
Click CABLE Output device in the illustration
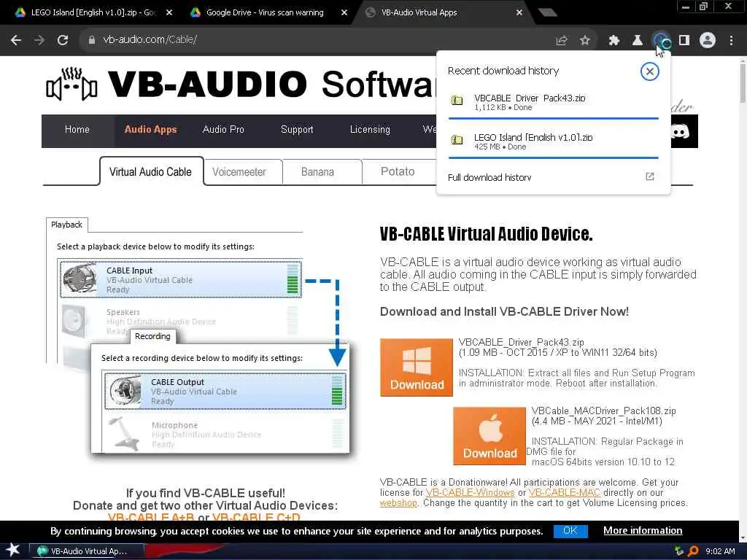[225, 391]
